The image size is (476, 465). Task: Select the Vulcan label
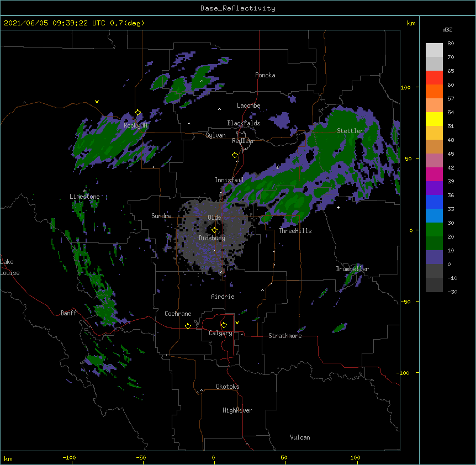(x=300, y=437)
